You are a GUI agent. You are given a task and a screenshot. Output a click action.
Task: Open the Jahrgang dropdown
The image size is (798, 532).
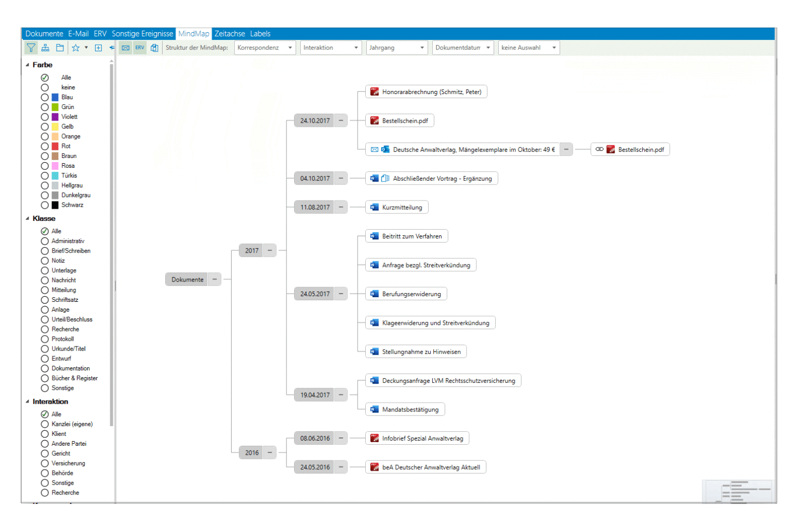(x=397, y=48)
